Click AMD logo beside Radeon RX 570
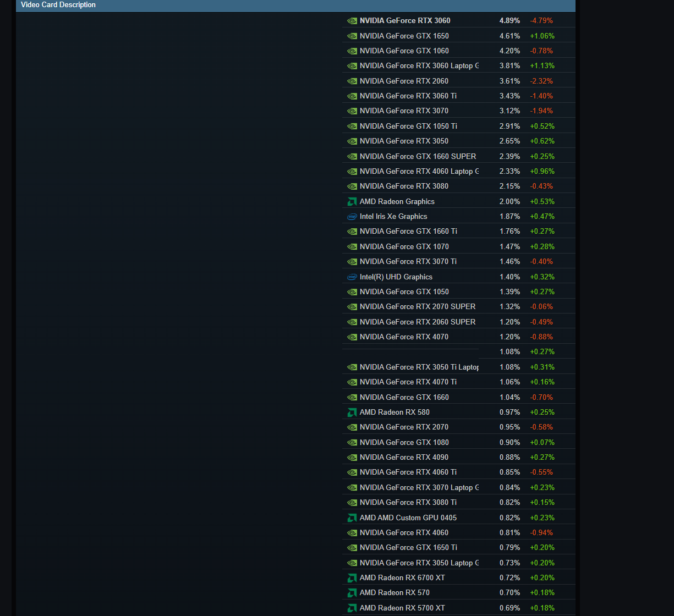674x616 pixels. (352, 593)
